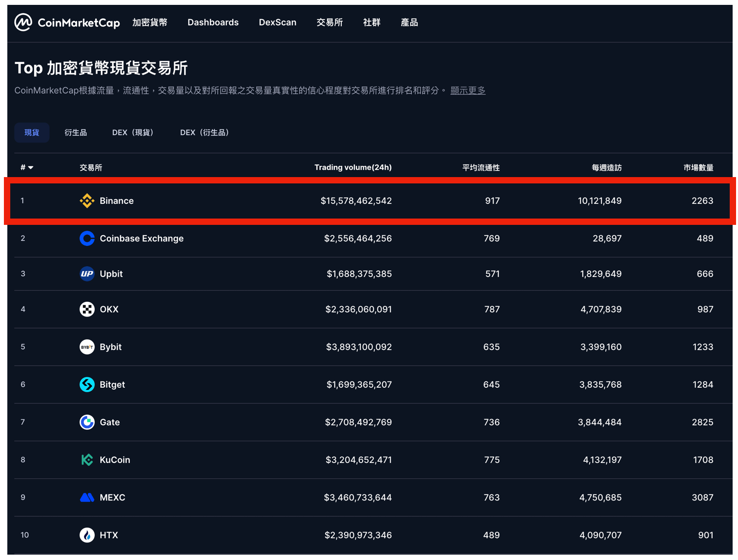Open the Upbit exchange link
The image size is (738, 560).
tap(111, 274)
